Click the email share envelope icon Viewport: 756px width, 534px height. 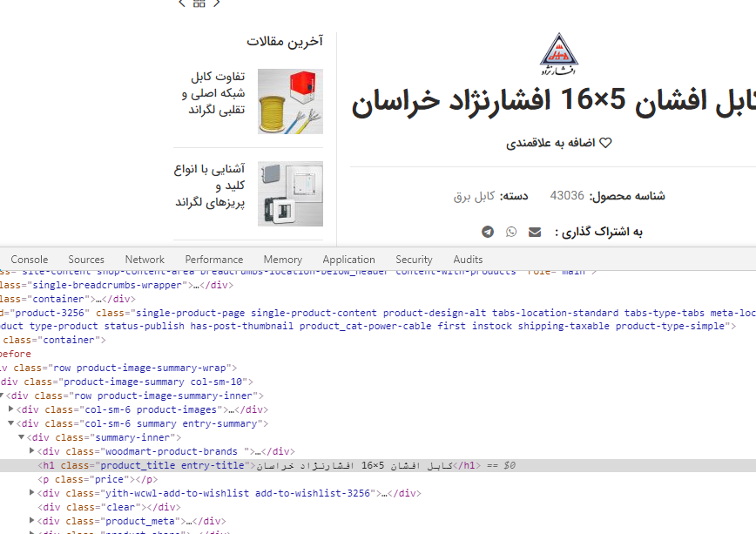[535, 232]
